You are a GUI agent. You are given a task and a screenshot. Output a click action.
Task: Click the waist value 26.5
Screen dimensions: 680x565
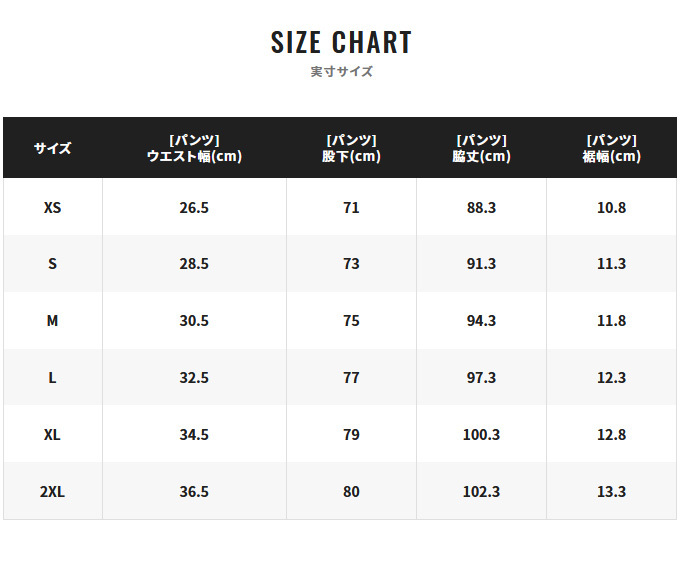[194, 208]
